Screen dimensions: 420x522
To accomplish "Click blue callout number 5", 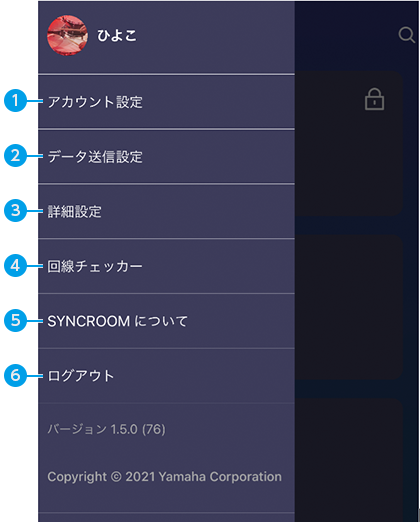I will click(x=15, y=321).
